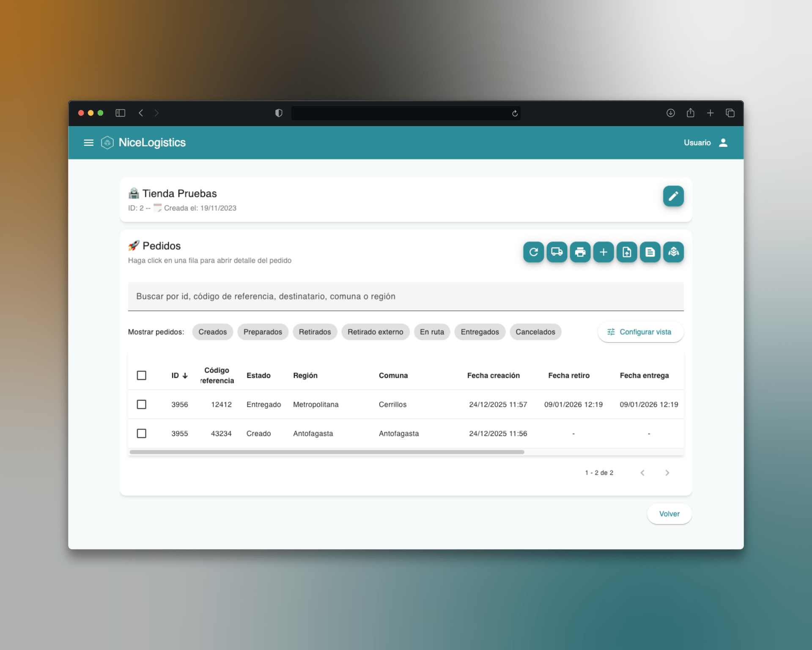Viewport: 812px width, 650px height.
Task: Check the checkbox for order 3955
Action: (142, 433)
